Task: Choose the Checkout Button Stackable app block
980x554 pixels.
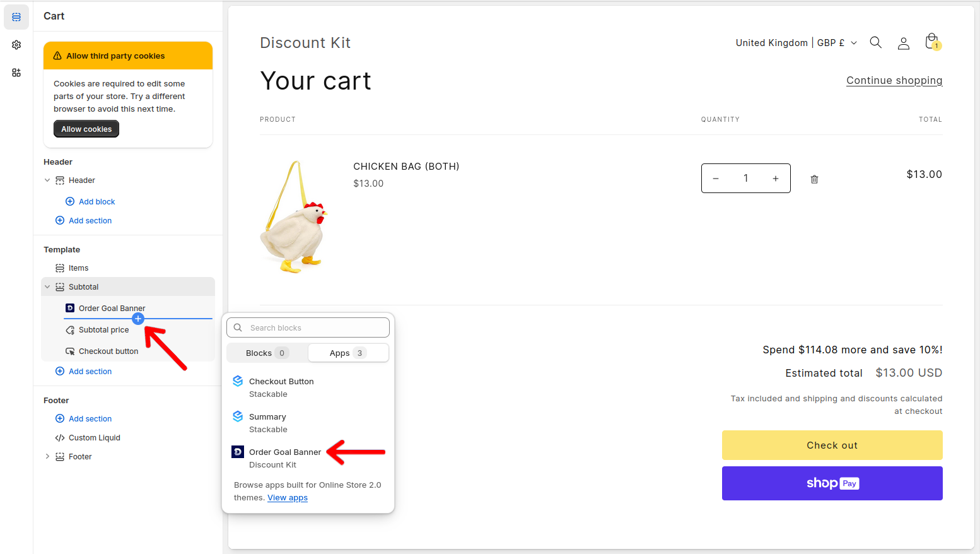Action: pos(308,387)
